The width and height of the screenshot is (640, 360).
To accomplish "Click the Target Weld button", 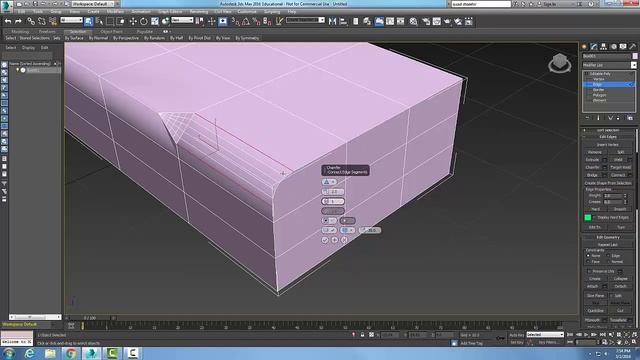I will [620, 167].
